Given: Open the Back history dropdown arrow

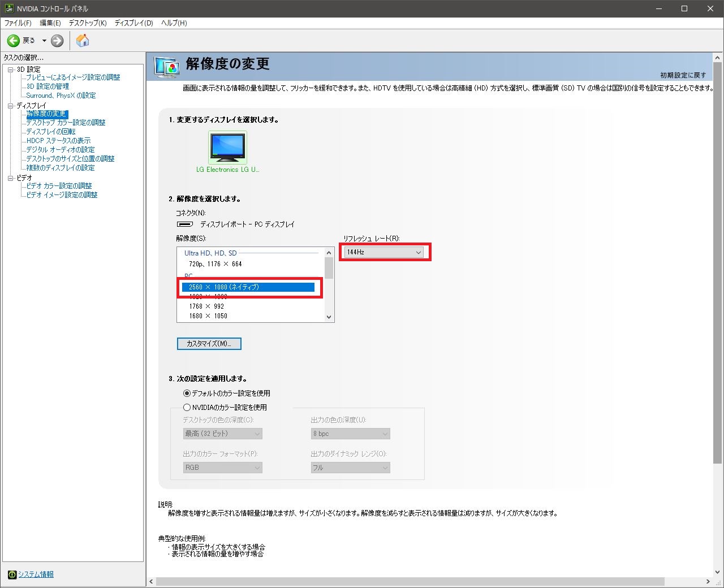Looking at the screenshot, I should [44, 41].
